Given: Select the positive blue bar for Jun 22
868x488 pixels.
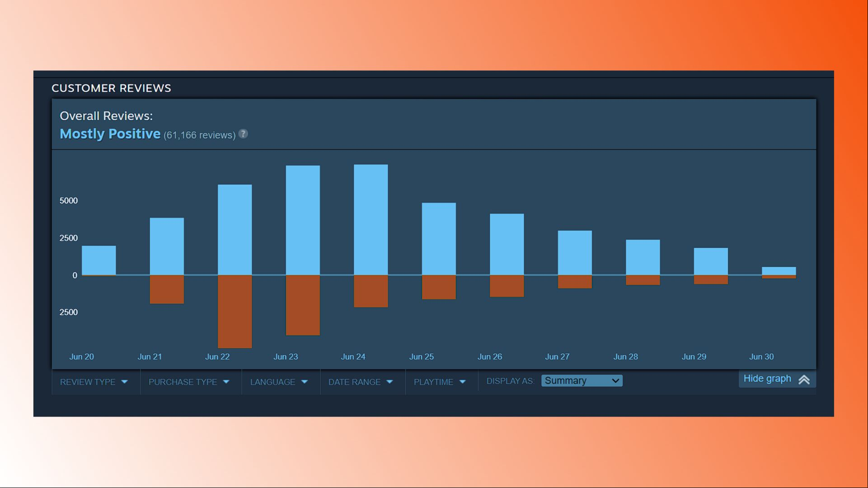Looking at the screenshot, I should pos(235,230).
